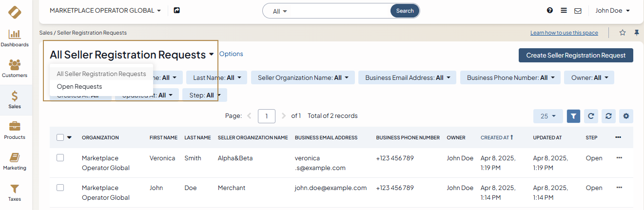The height and width of the screenshot is (210, 644).
Task: Check the John Doe Merchant row
Action: click(x=60, y=188)
